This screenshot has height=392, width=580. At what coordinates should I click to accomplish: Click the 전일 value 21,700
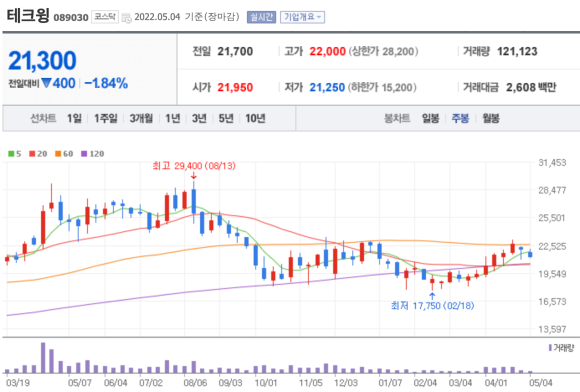click(235, 51)
